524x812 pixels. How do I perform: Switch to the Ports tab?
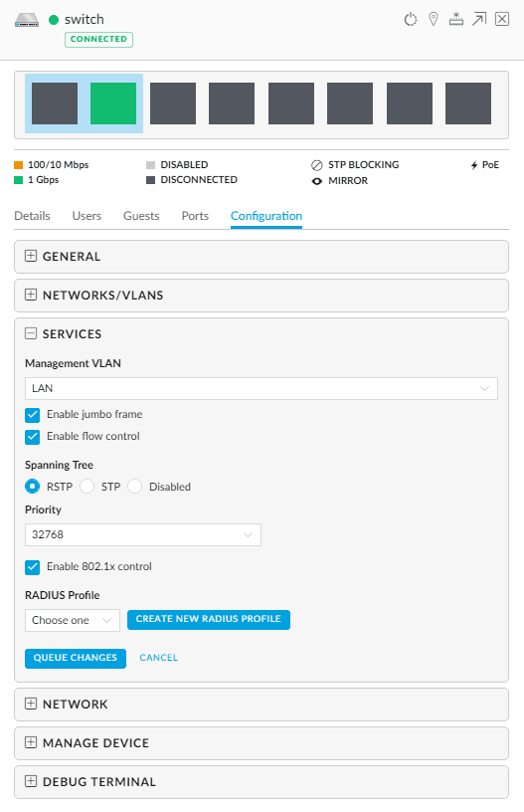click(x=195, y=216)
